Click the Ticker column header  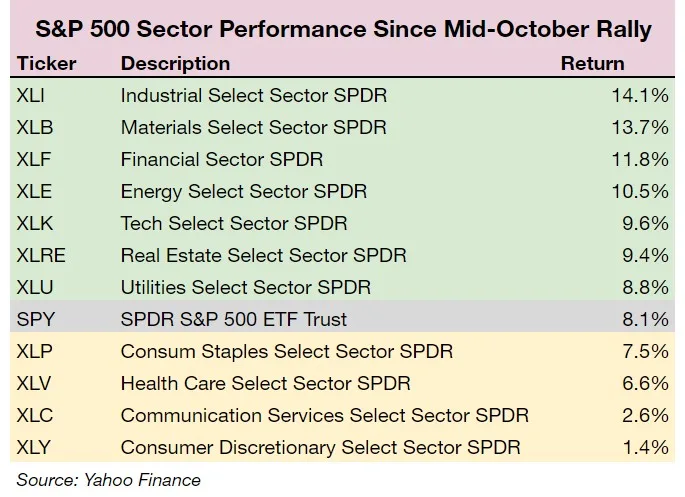pyautogui.click(x=45, y=63)
